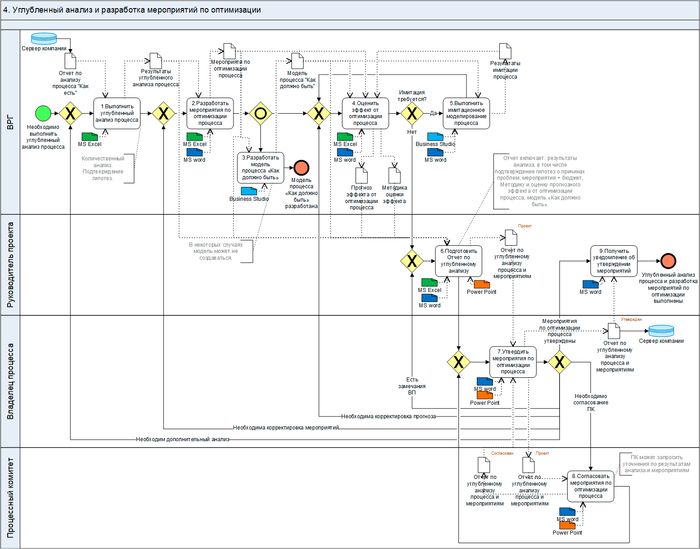Select task 1 Выполнить углубленный анализ процесса

coord(118,113)
